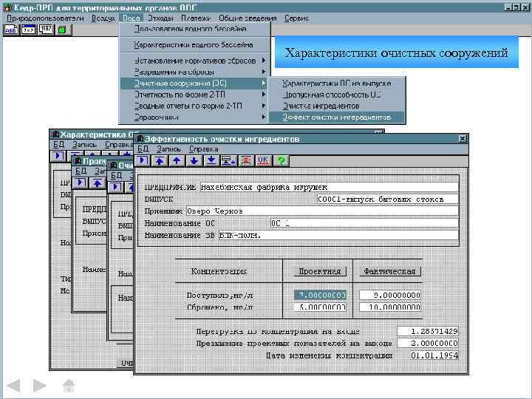Image resolution: width=532 pixels, height=399 pixels.
Task: Click the 1997 year toolbar icon
Action: click(x=46, y=30)
